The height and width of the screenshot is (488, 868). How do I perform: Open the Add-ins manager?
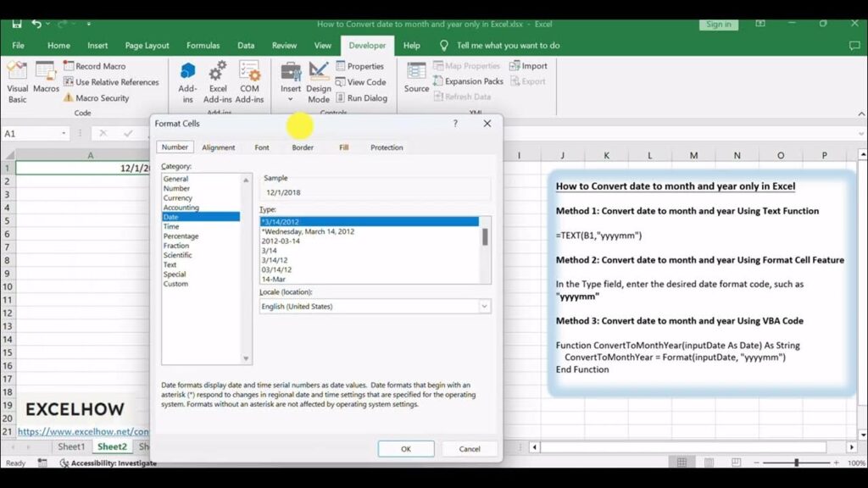point(187,82)
